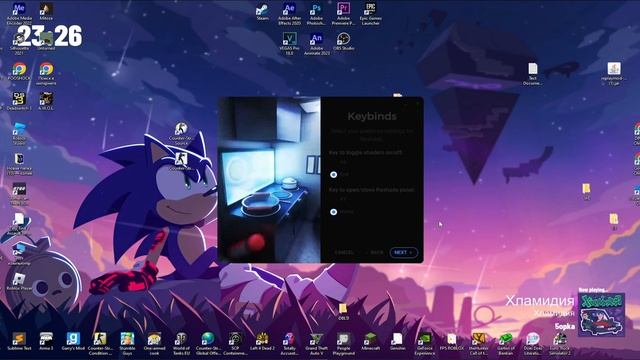This screenshot has height=360, width=640.
Task: Open the Counter-Strike Source desktop shortcut
Action: click(181, 133)
